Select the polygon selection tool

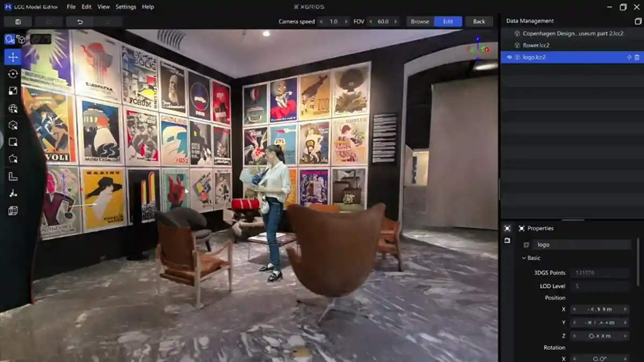click(x=13, y=159)
